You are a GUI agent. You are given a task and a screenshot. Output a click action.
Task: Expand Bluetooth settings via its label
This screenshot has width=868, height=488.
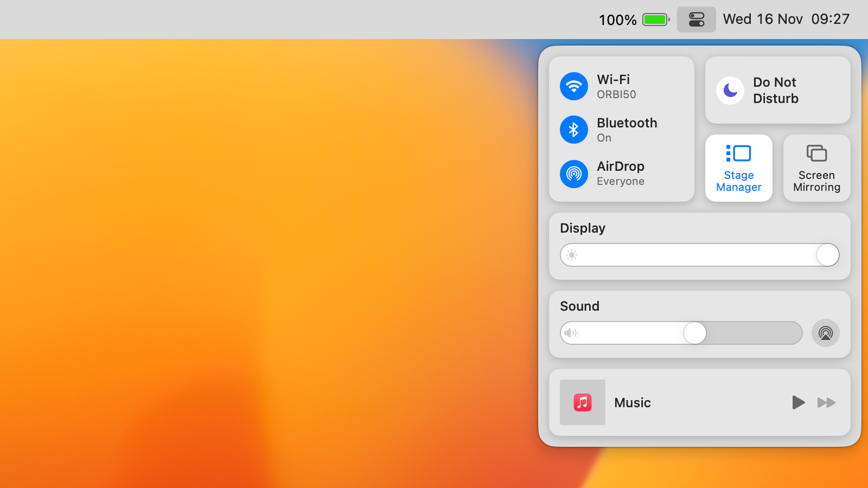click(627, 130)
